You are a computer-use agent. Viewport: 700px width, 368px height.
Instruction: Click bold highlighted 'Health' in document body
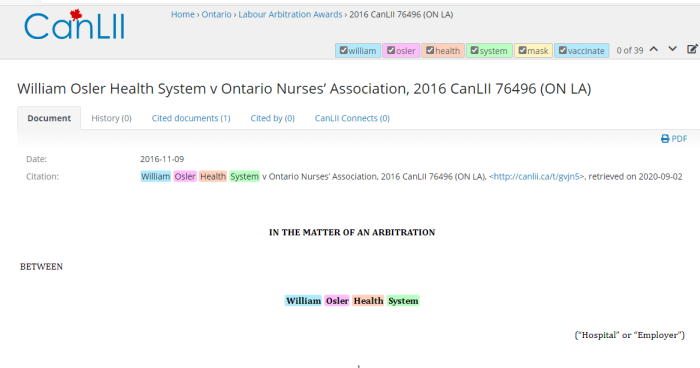click(368, 301)
